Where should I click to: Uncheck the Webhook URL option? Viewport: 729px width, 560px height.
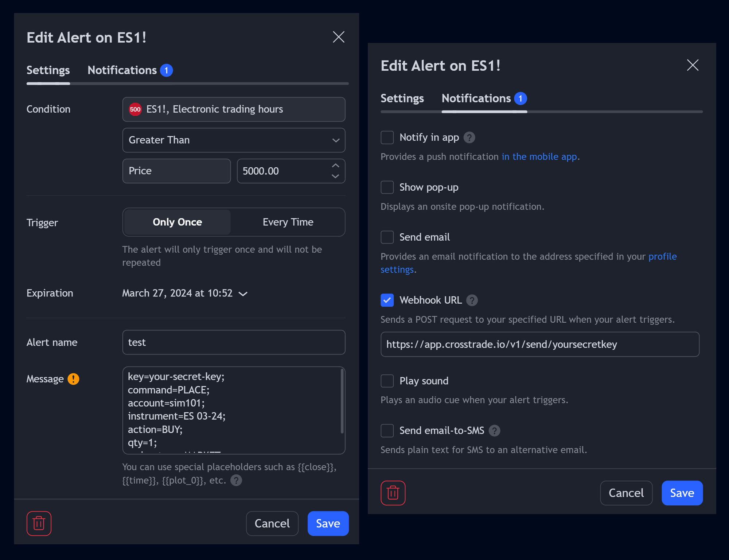387,300
